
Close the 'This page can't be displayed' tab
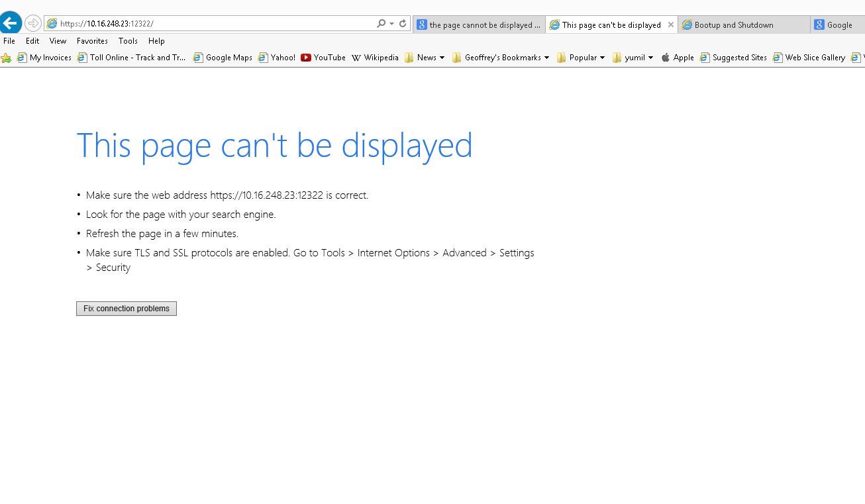(670, 25)
